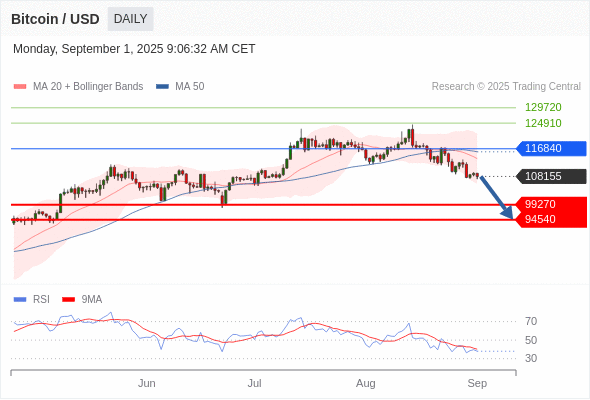Click the dark 108155 current price tag

tap(551, 176)
